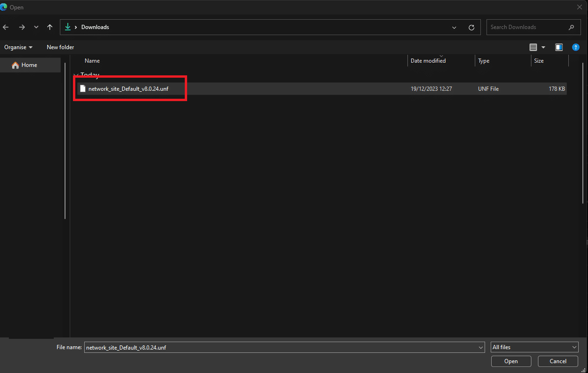Click the Open button

coord(511,361)
